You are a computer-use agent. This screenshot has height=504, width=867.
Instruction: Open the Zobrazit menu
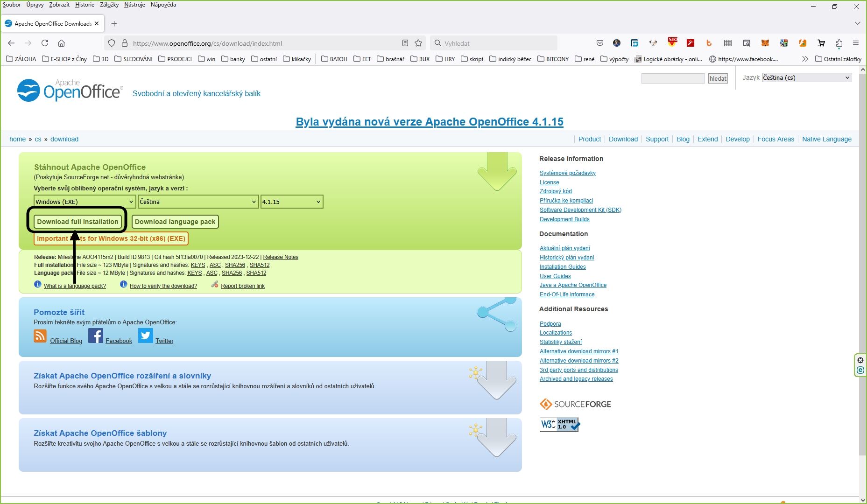coord(59,5)
